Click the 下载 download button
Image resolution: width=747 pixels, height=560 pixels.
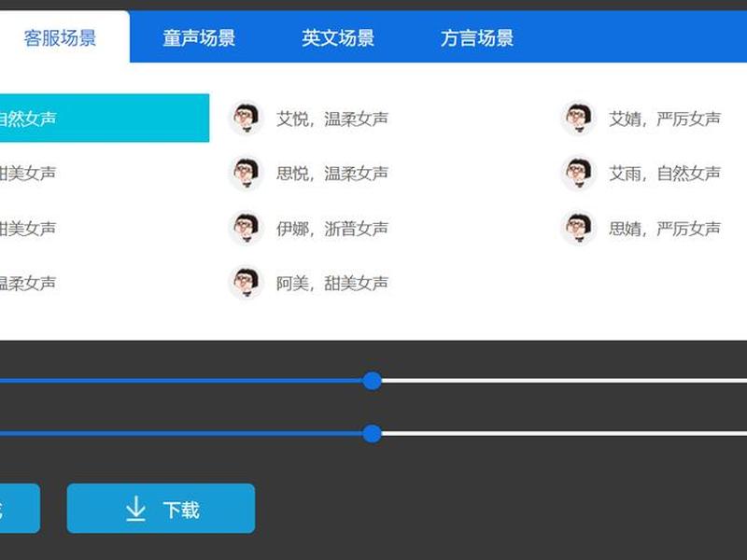pyautogui.click(x=161, y=509)
